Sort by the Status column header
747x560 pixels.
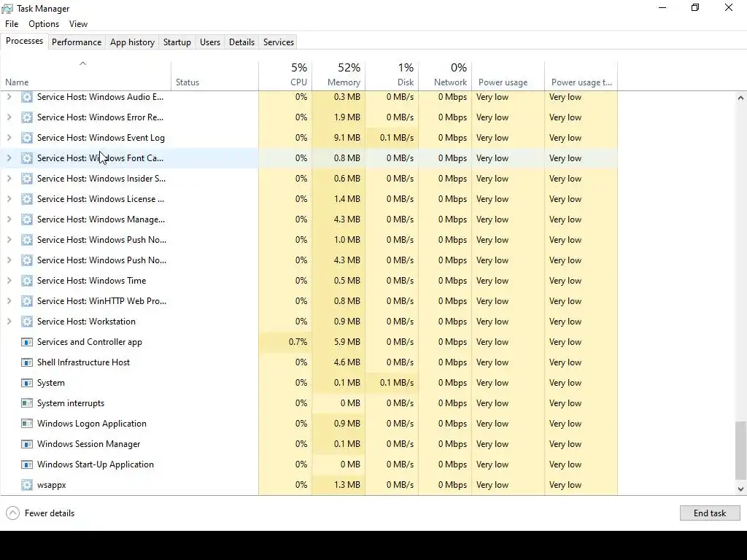pos(215,76)
